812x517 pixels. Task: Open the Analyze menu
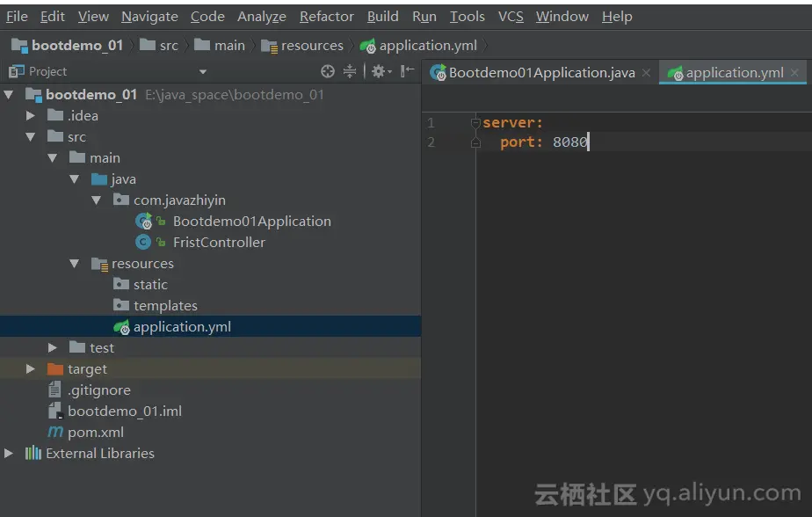[x=262, y=17]
